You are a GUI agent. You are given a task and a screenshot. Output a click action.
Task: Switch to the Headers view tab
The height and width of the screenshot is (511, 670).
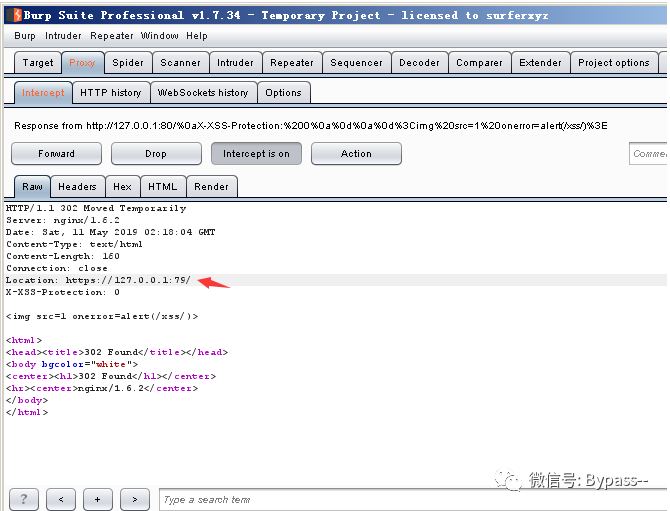coord(77,187)
